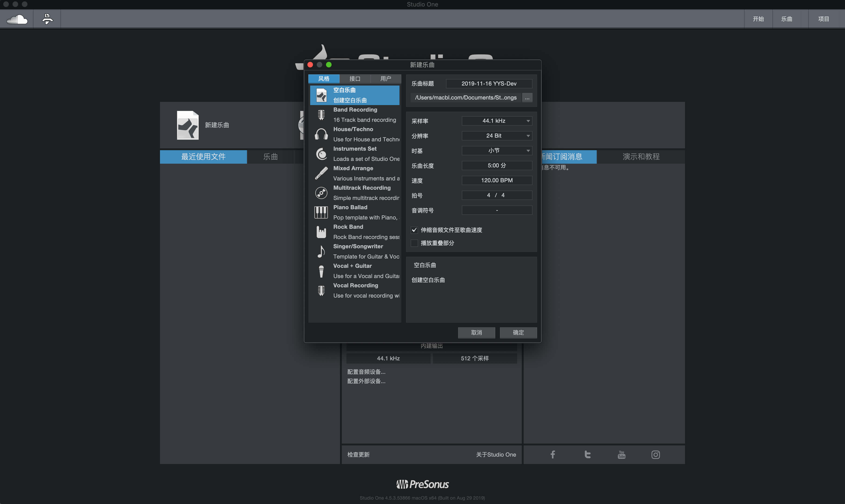The height and width of the screenshot is (504, 845).
Task: Select the Instruments Set knob icon
Action: 321,154
